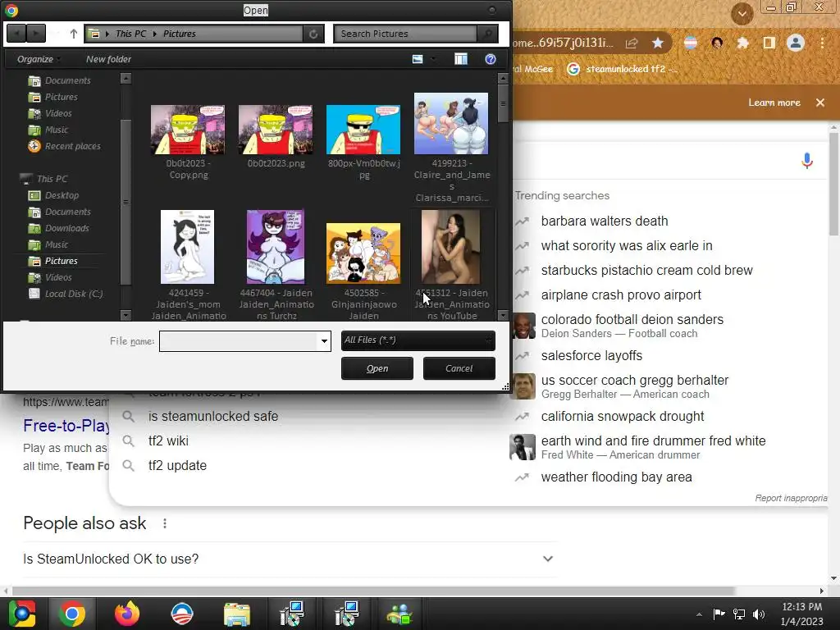Viewport: 840px width, 630px height.
Task: Open Chrome's three-dot menu
Action: pyautogui.click(x=822, y=43)
